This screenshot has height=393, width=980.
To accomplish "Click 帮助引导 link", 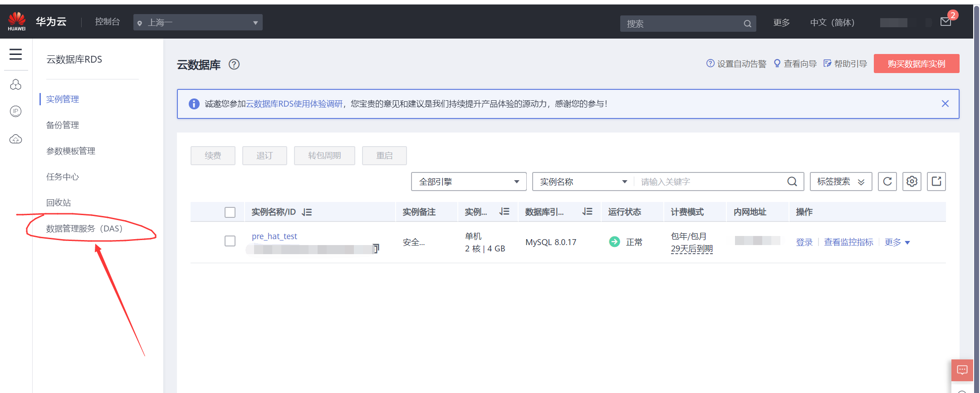I will (x=845, y=64).
